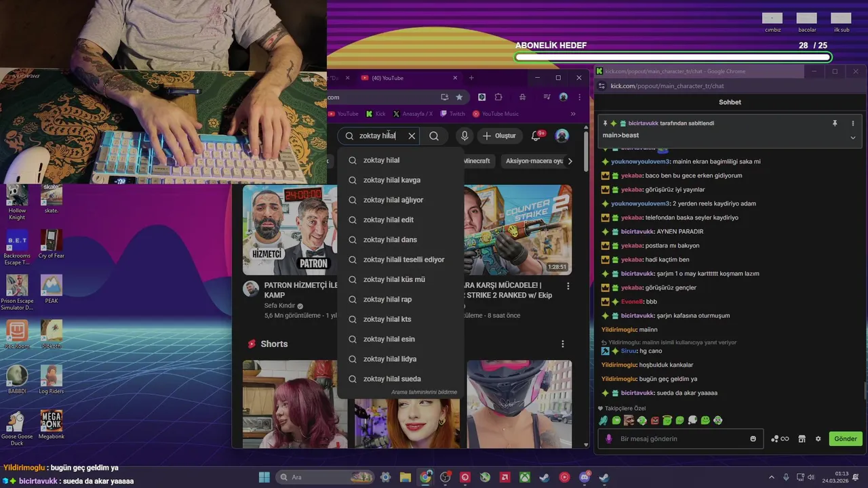Click the YouTube search input field
868x488 pixels.
[x=378, y=136]
